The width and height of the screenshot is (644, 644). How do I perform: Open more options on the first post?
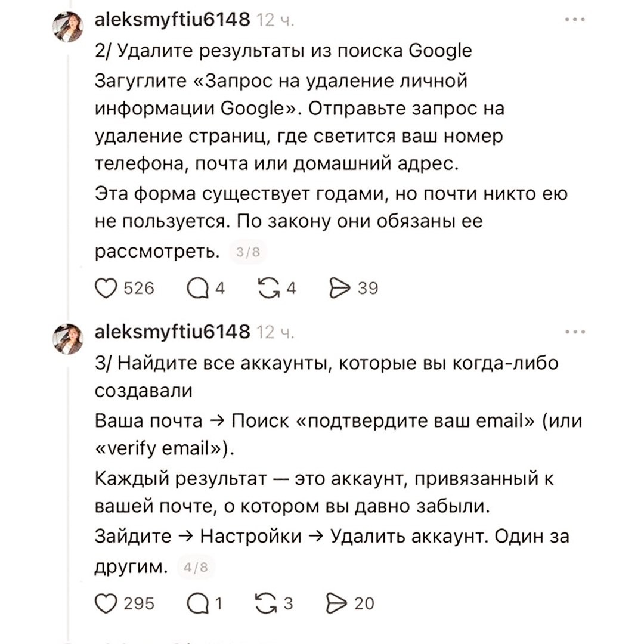575,20
